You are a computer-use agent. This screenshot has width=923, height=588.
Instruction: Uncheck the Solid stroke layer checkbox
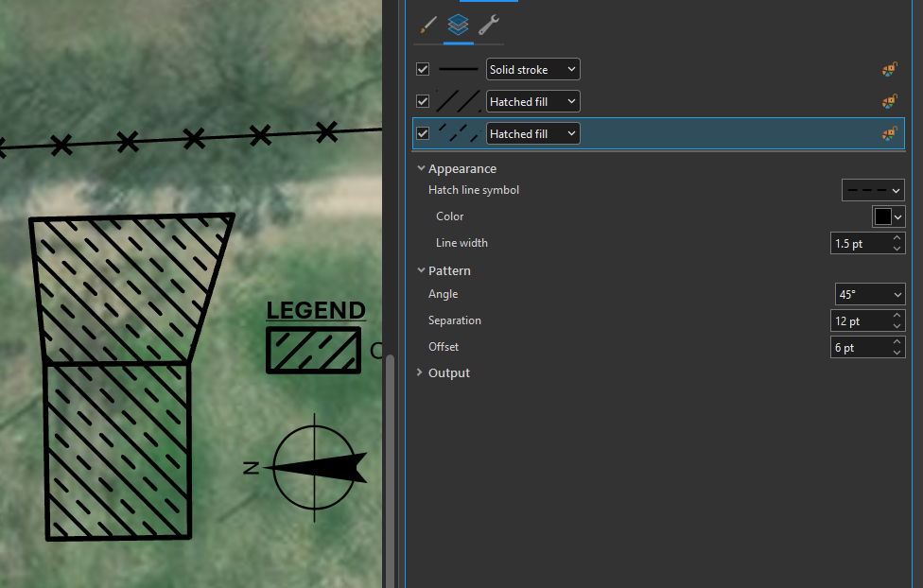coord(423,69)
